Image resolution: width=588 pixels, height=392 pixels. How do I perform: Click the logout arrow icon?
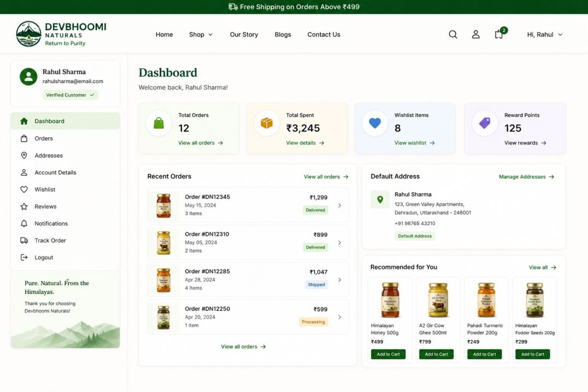(24, 257)
